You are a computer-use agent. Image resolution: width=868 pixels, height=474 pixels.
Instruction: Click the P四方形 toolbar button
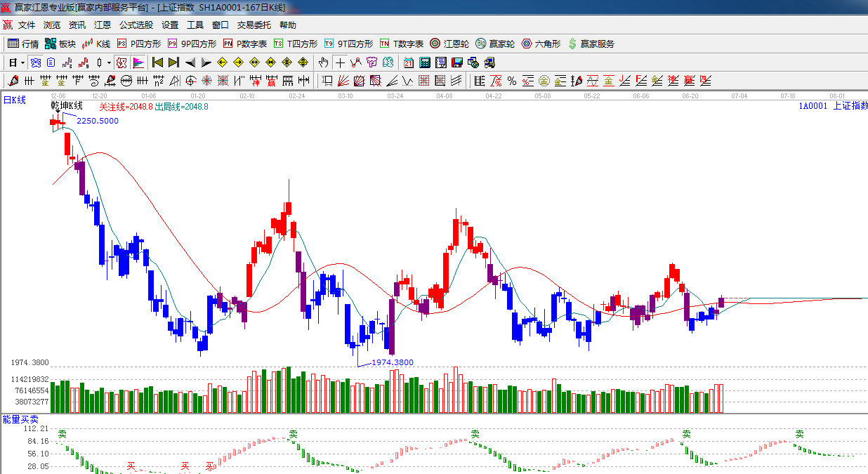pos(139,44)
